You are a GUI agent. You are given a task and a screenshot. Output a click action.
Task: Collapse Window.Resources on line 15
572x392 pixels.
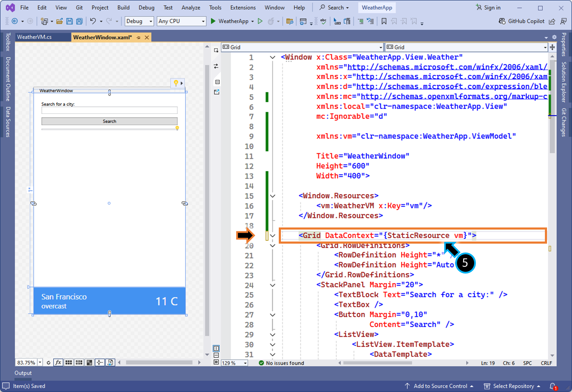point(272,196)
